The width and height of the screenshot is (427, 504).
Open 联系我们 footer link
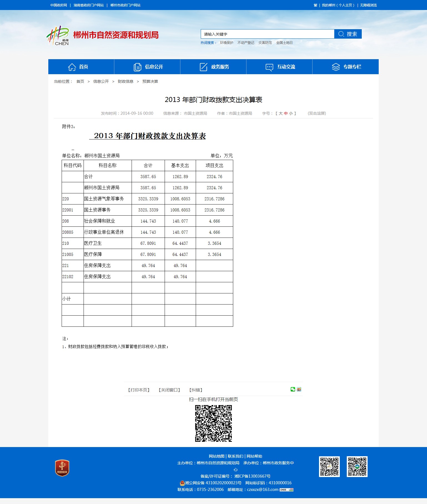(235, 456)
